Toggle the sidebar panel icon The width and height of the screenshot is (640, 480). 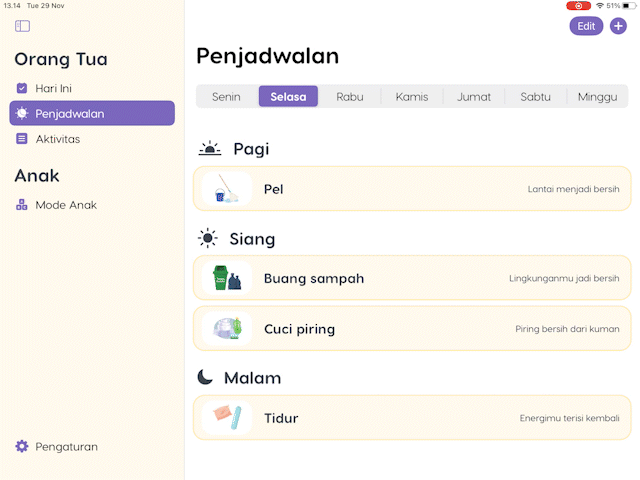[x=23, y=26]
